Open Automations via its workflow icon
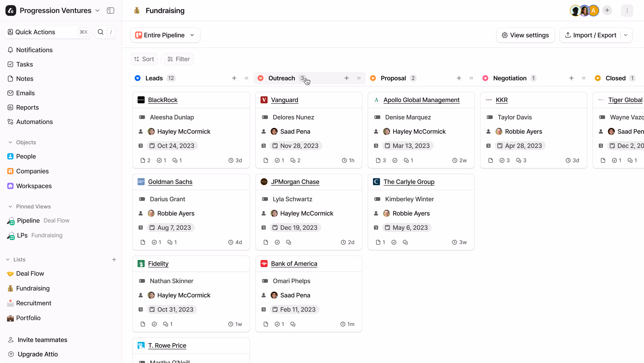644x363 pixels. (x=10, y=122)
